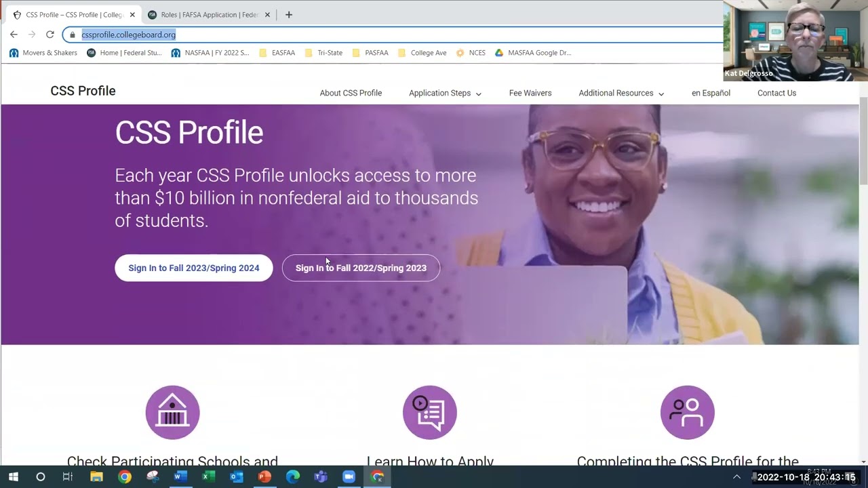Switch to the Roles FAFSA Application tab

[209, 15]
